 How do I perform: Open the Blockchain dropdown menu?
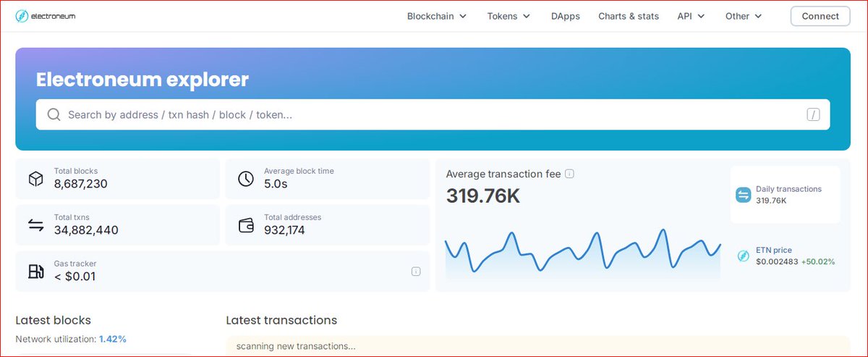(437, 16)
